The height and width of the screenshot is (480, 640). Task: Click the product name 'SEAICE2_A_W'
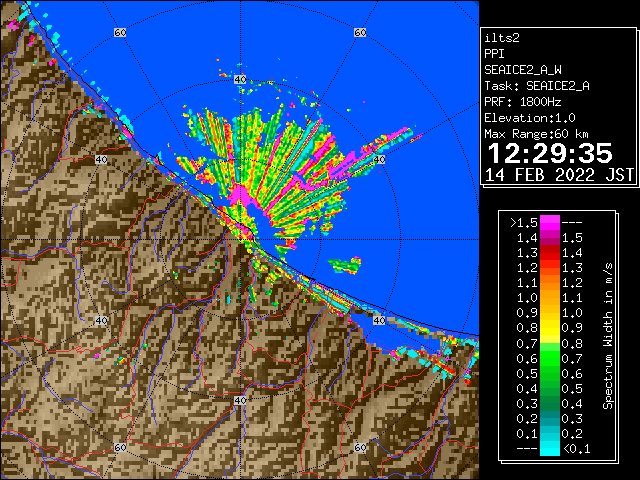click(523, 70)
